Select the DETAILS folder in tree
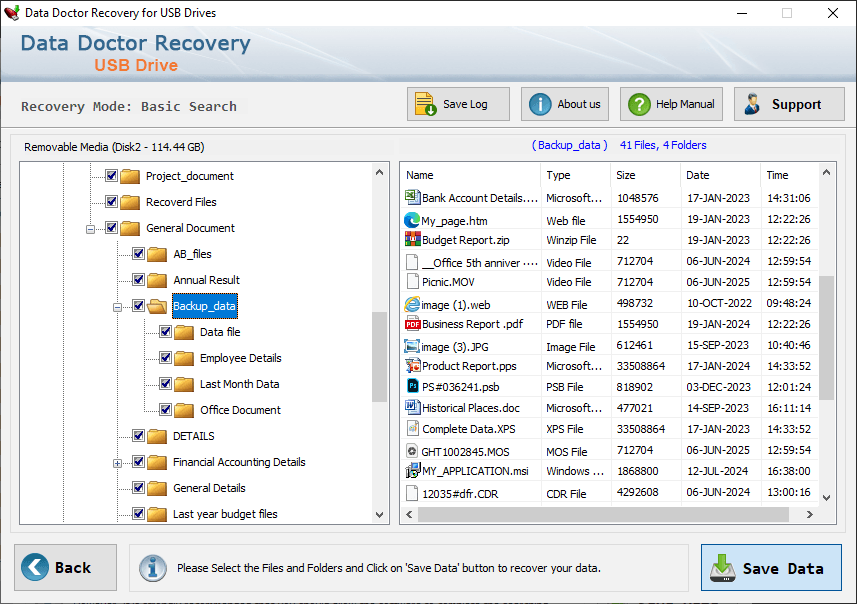 point(193,436)
